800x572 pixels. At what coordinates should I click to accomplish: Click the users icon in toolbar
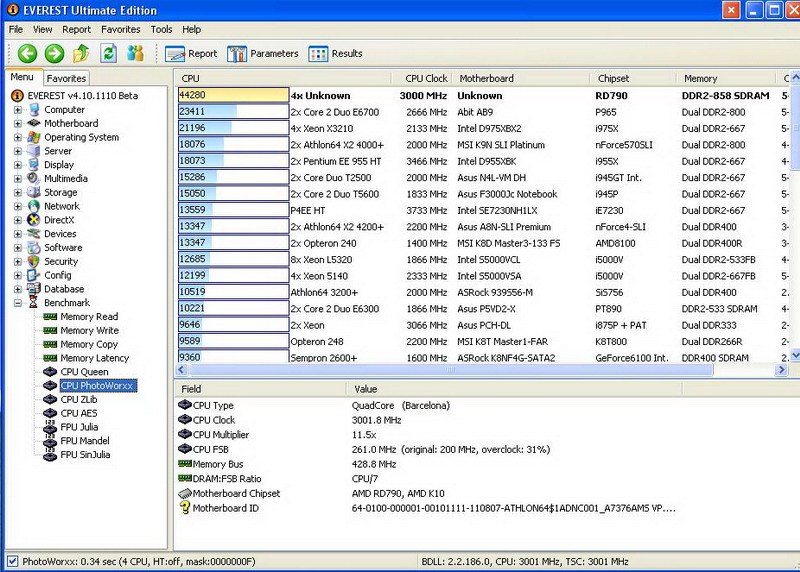[135, 54]
